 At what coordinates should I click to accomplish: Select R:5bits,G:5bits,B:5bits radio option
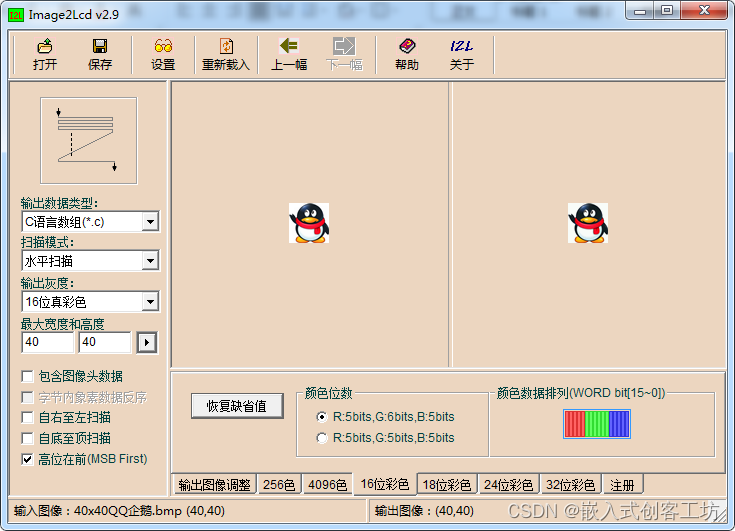pos(322,438)
